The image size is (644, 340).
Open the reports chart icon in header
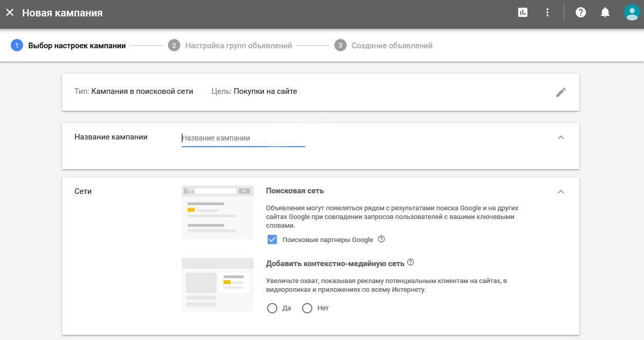click(x=523, y=13)
